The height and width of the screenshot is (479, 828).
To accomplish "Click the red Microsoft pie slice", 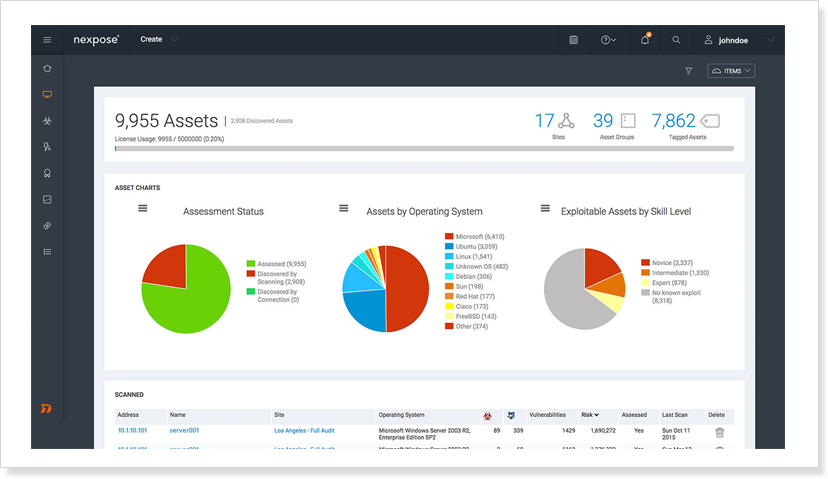I will [x=409, y=289].
